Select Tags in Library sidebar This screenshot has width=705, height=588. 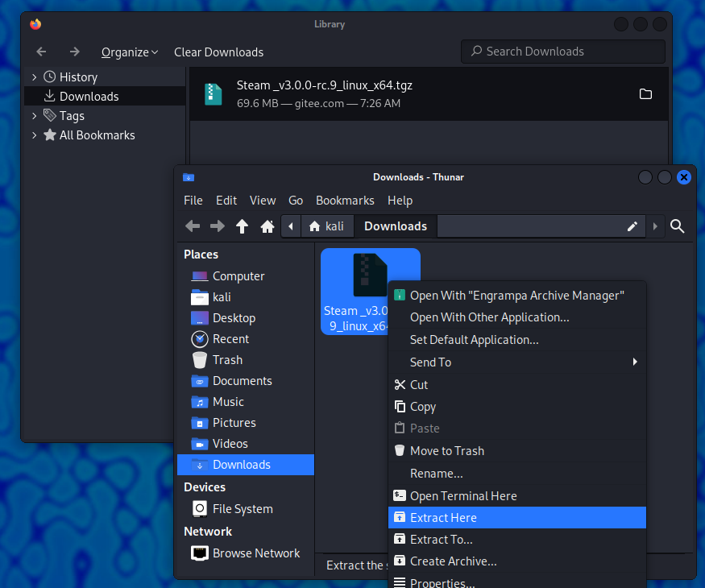coord(72,116)
